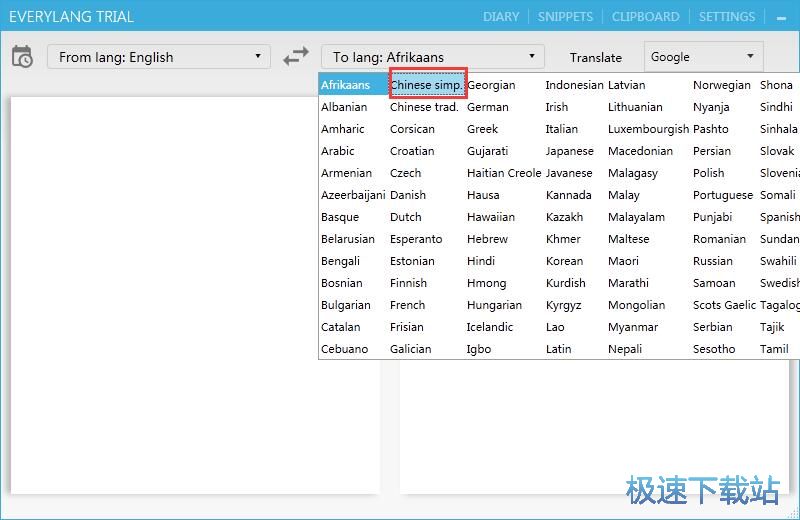Viewport: 800px width, 520px height.
Task: Select Somali in the language list
Action: point(778,194)
